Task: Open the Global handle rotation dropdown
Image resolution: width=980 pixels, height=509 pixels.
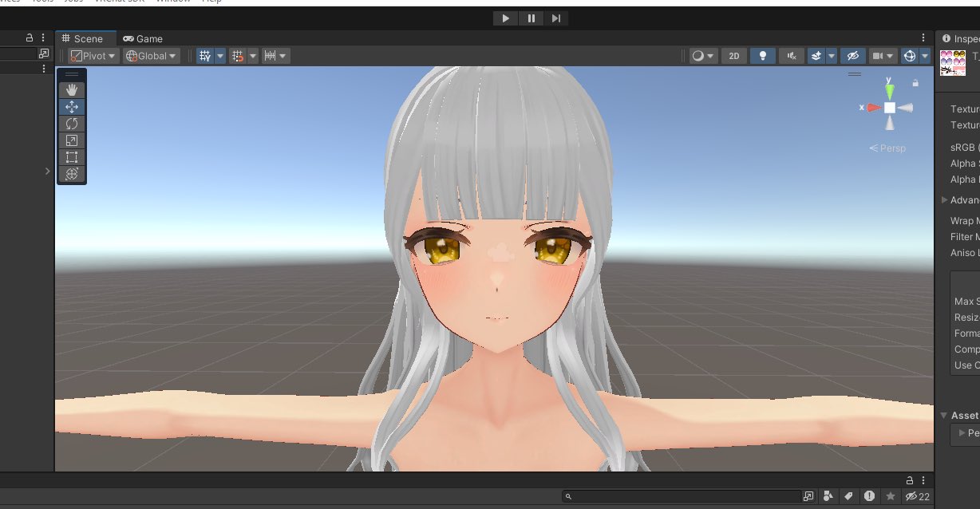Action: 151,56
